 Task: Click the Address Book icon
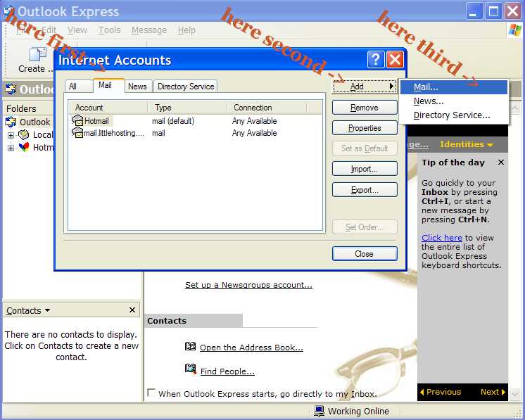190,346
